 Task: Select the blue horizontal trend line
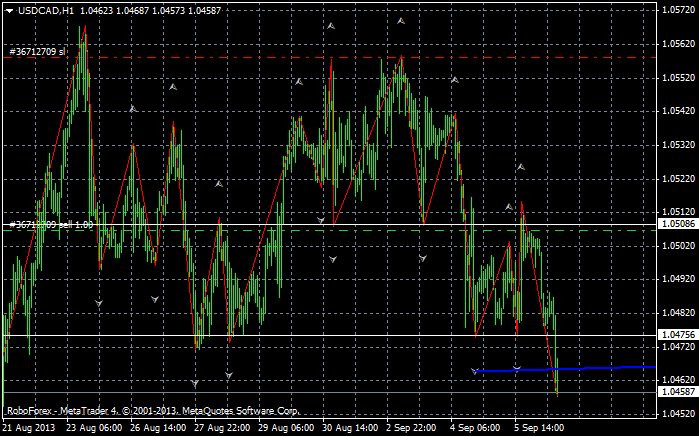tap(566, 369)
